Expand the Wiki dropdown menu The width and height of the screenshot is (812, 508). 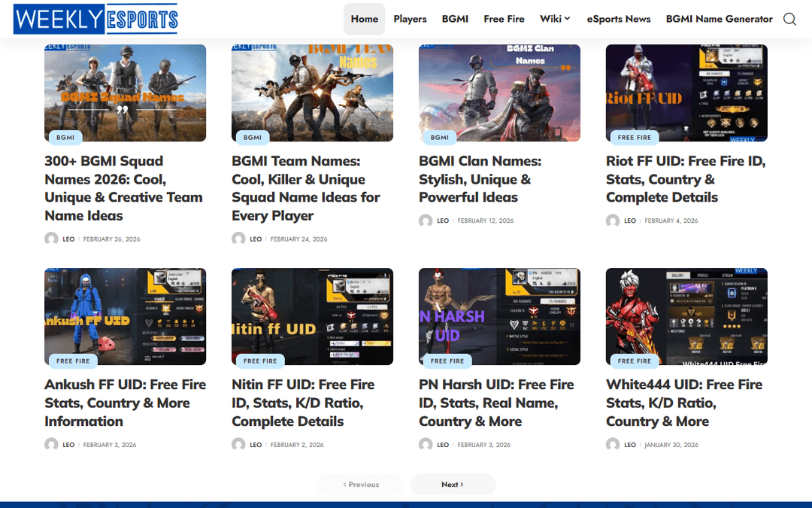[555, 19]
